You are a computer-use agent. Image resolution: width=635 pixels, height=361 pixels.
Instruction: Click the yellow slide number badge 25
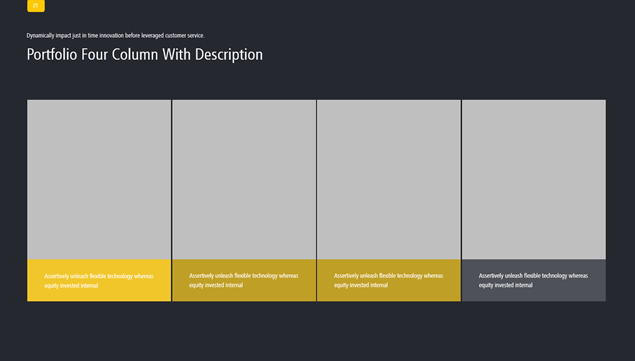(36, 6)
